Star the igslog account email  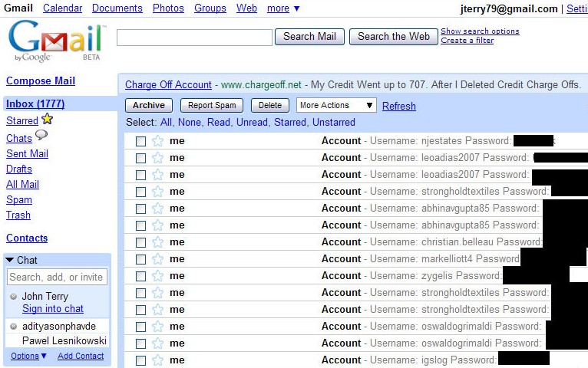tap(157, 360)
